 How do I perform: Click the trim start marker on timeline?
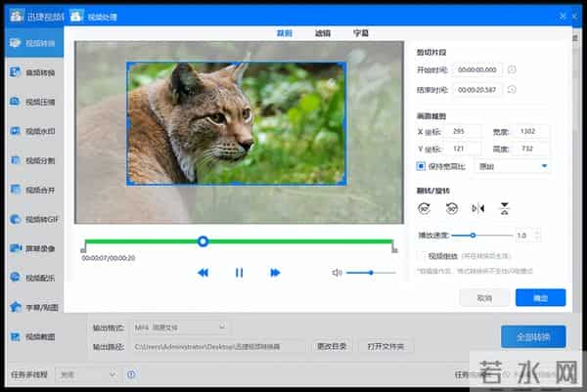(83, 248)
